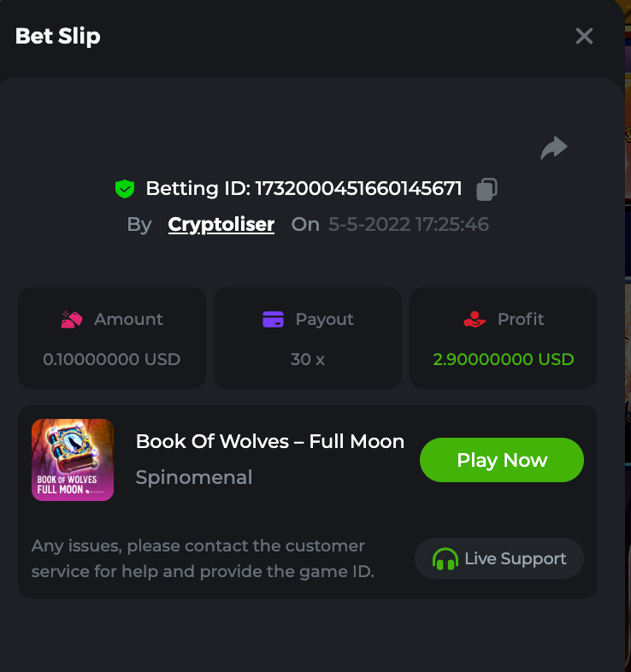631x672 pixels.
Task: Click the 0.10000000 USD amount value
Action: click(x=112, y=359)
